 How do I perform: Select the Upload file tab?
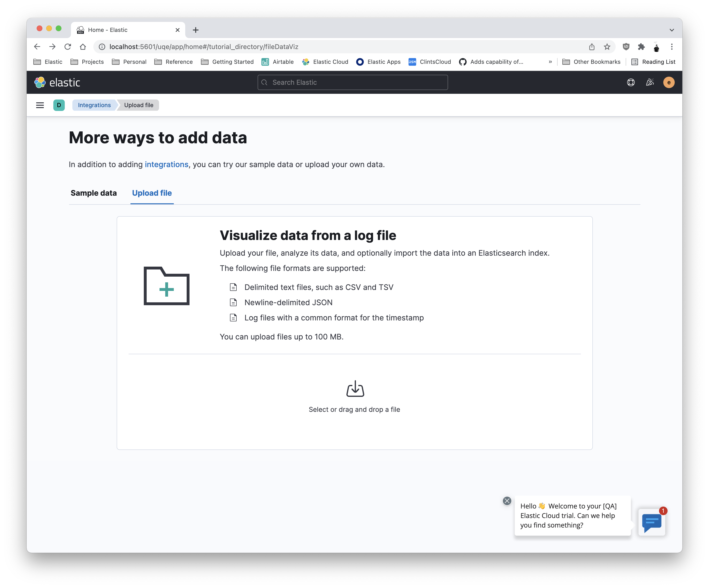click(x=152, y=193)
